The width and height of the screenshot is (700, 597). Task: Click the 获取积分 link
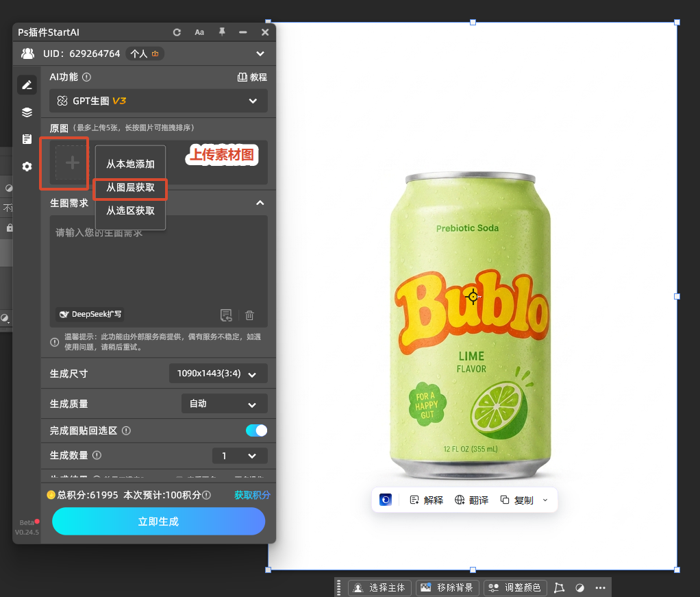(252, 495)
